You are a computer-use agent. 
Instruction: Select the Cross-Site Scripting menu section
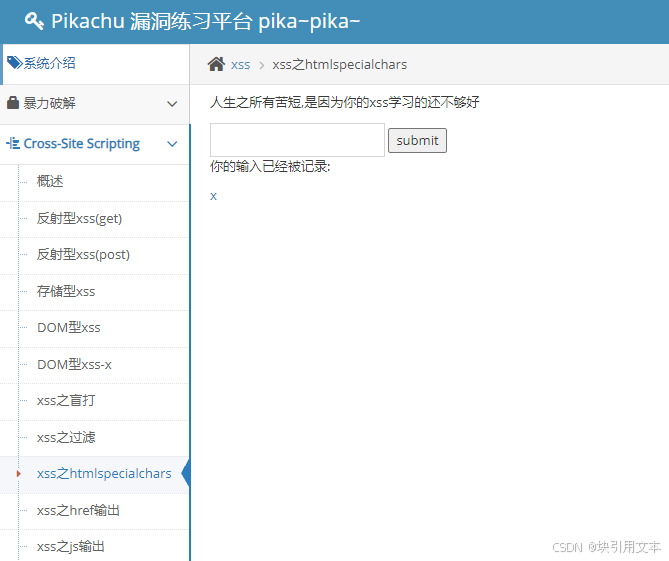95,144
